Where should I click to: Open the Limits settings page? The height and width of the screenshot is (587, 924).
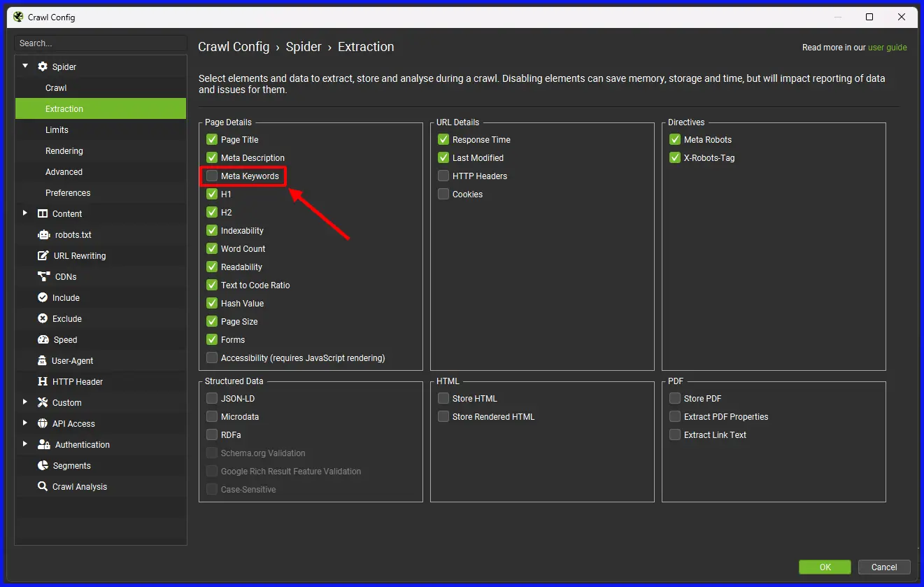pyautogui.click(x=101, y=129)
